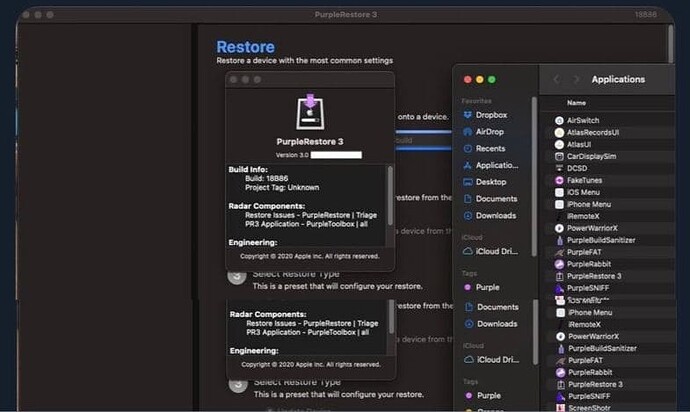Minimize the Finder window with yellow button
This screenshot has width=690, height=412.
click(x=480, y=79)
